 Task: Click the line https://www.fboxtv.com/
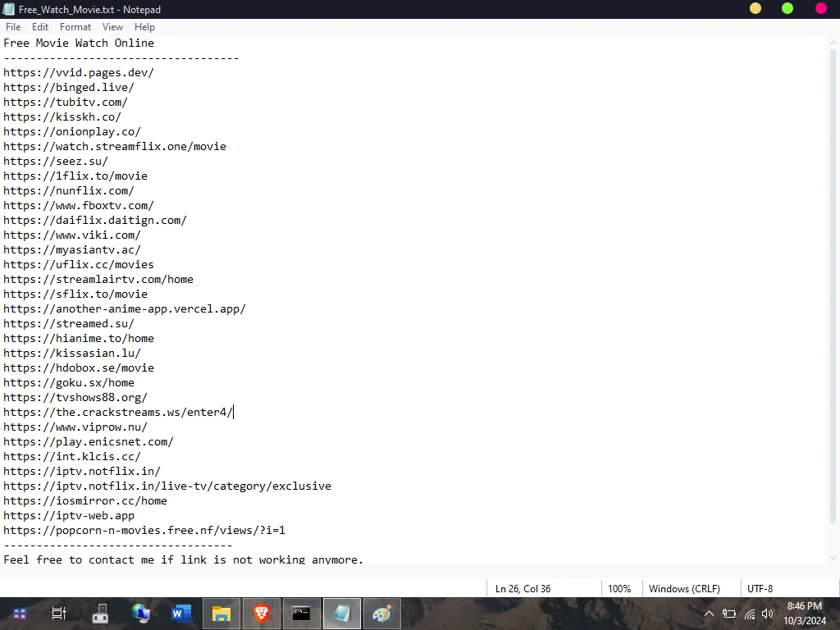point(79,205)
